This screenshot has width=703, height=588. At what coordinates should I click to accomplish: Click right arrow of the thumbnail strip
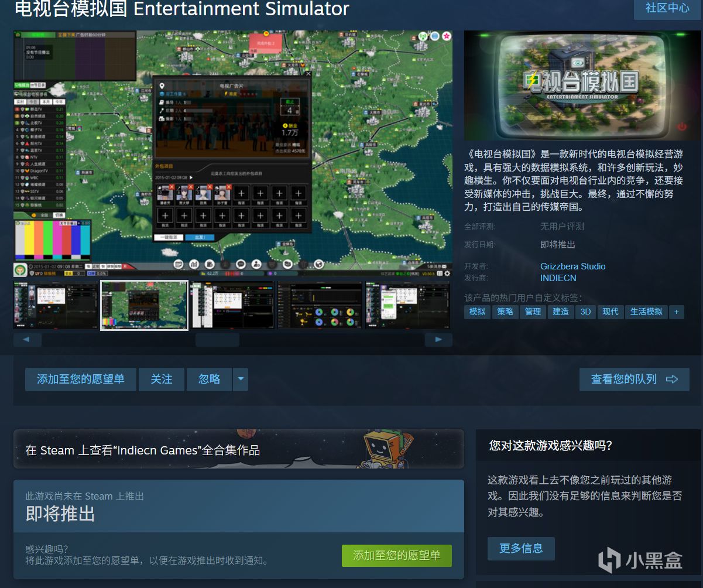coord(438,340)
